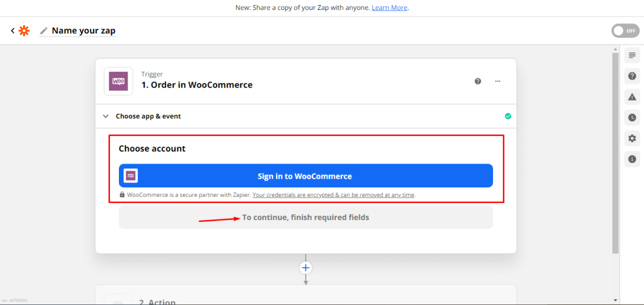Click the 'Choose account' heading
This screenshot has height=305, width=644.
point(152,148)
